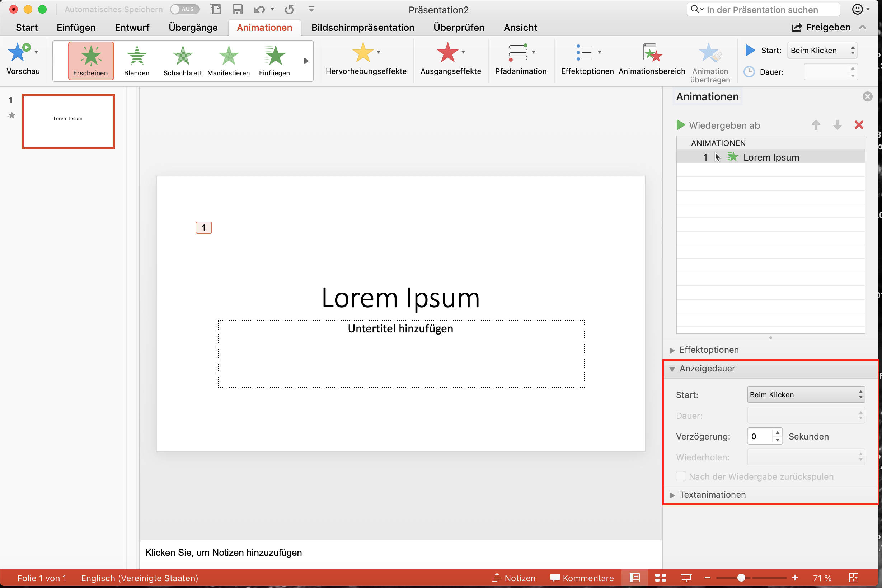The image size is (882, 588).
Task: Click the redo/repeat icon
Action: click(x=289, y=9)
